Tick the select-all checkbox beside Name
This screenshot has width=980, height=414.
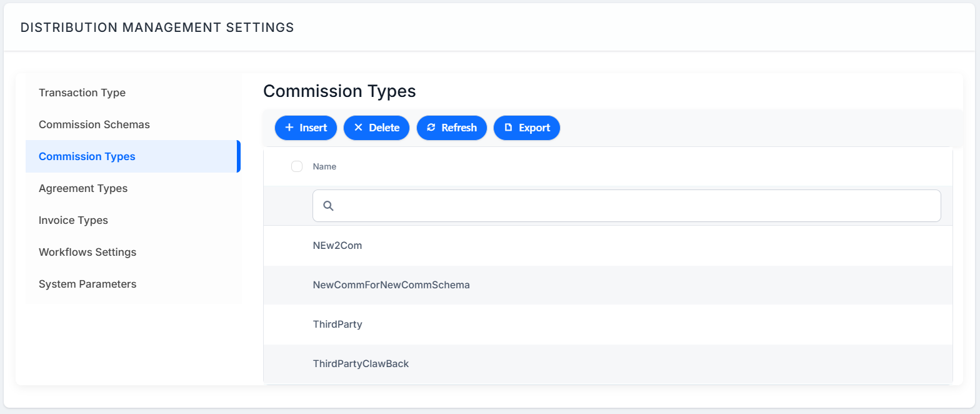(x=297, y=166)
